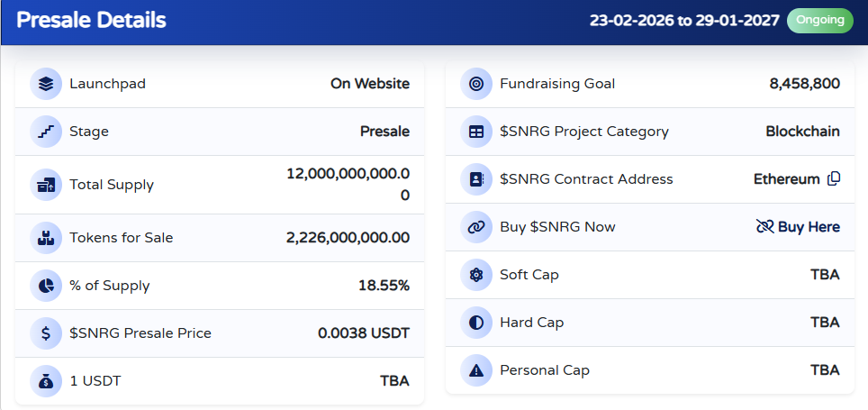This screenshot has height=410, width=868.
Task: Click the date range 23-02-2026 to 29-01-2027
Action: point(684,21)
